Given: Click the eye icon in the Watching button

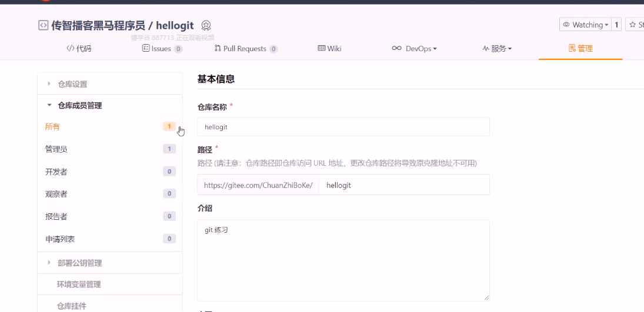Looking at the screenshot, I should 566,25.
